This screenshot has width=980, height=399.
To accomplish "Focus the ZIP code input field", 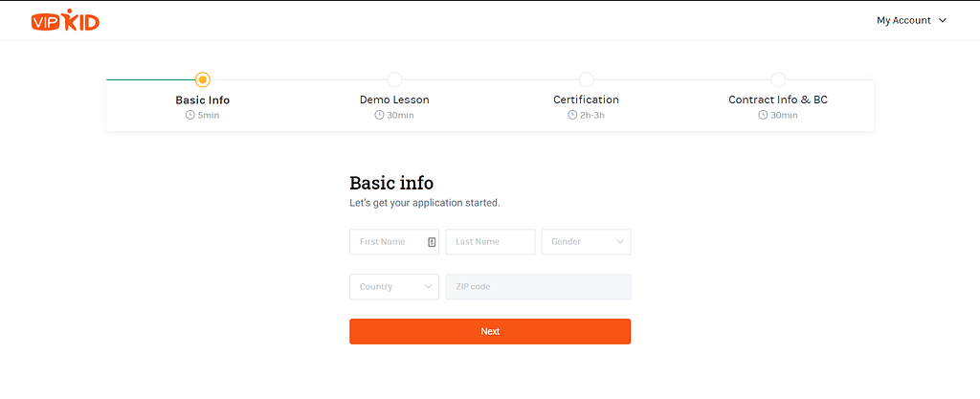I will (538, 287).
